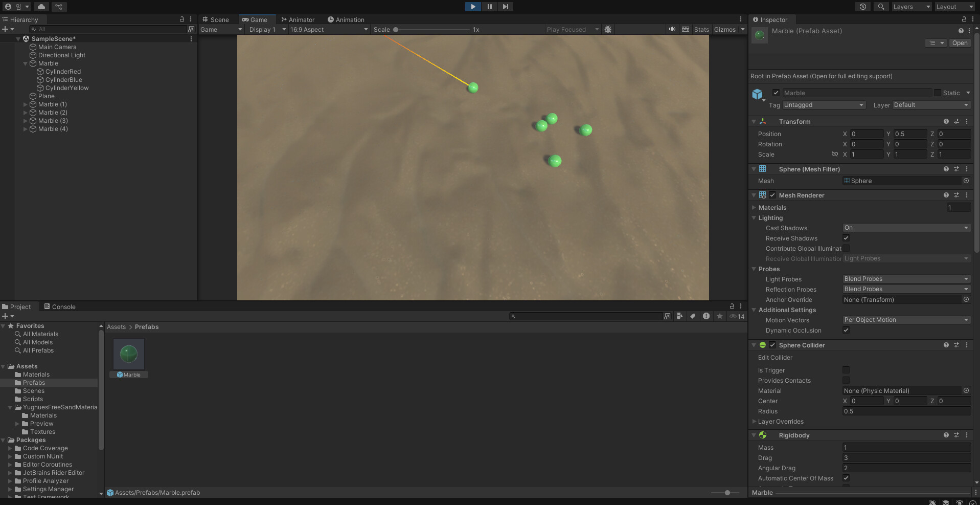The height and width of the screenshot is (505, 980).
Task: Toggle the Static checkbox for Marble
Action: pos(938,93)
